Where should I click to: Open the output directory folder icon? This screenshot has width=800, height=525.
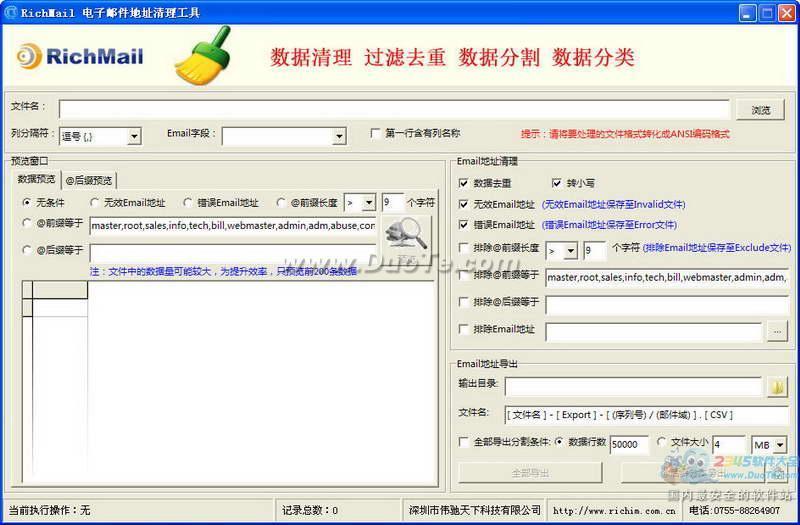(777, 387)
